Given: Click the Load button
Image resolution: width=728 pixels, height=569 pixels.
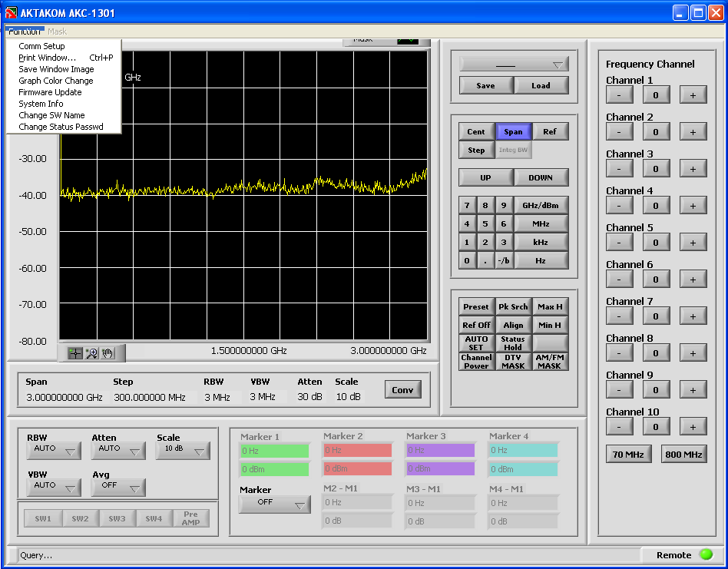Looking at the screenshot, I should pos(541,85).
